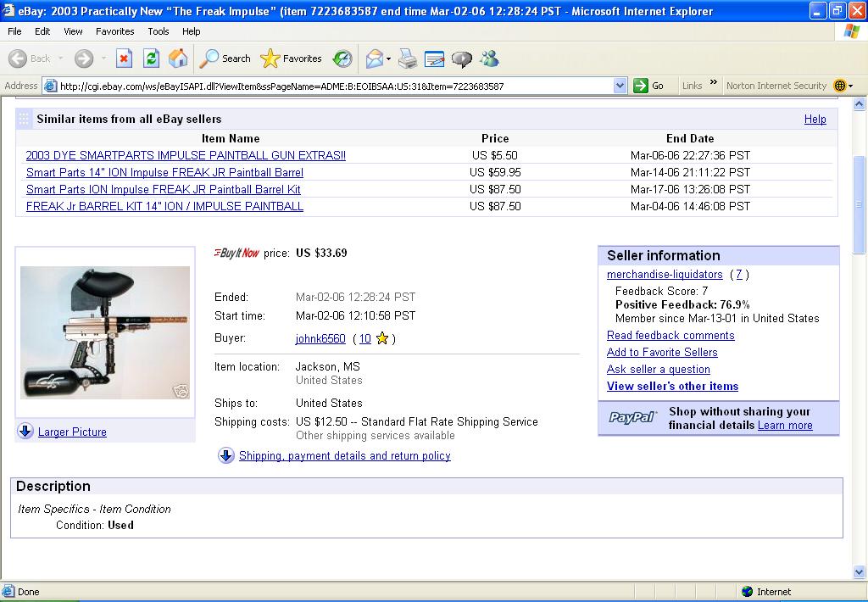868x602 pixels.
Task: Open Read feedback comments link
Action: [670, 335]
